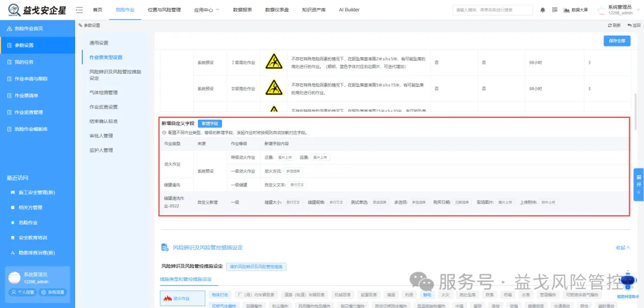This screenshot has height=308, width=644.
Task: Switch to 数据仪表盘 top tab
Action: click(277, 10)
